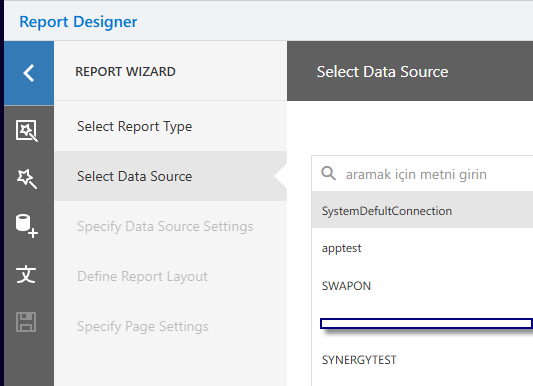
Task: Open Define Report Layout step
Action: pos(170,276)
